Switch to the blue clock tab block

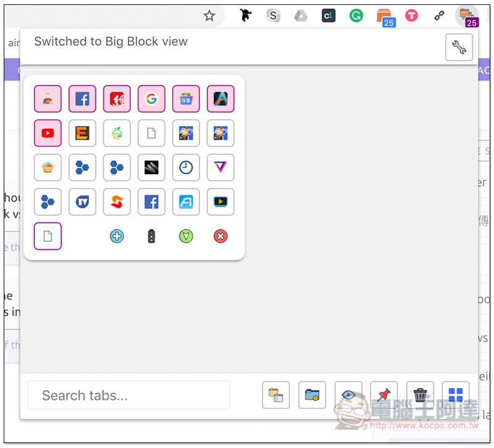click(x=186, y=167)
